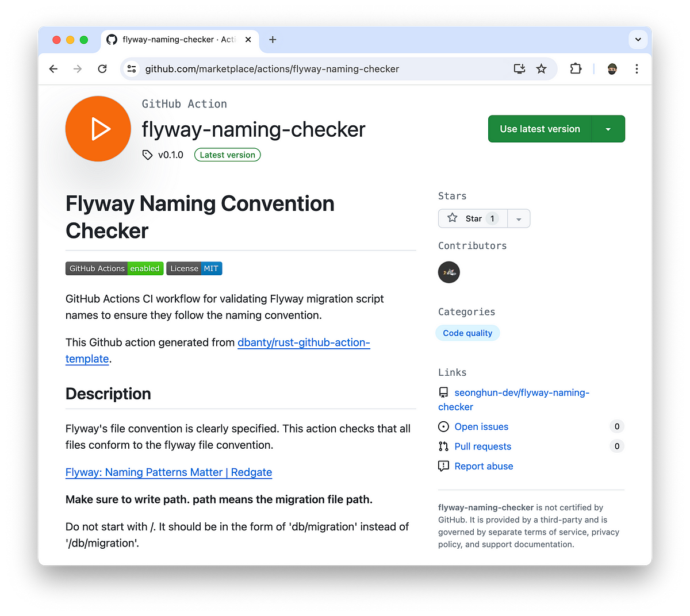Image resolution: width=690 pixels, height=616 pixels.
Task: Open the Chrome profile avatar
Action: tap(612, 69)
